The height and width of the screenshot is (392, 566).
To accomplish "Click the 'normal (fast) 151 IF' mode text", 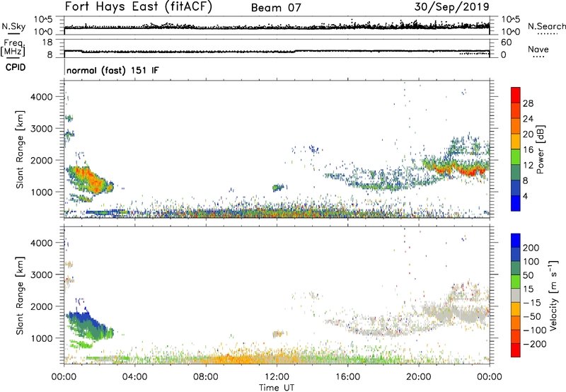I will point(112,70).
